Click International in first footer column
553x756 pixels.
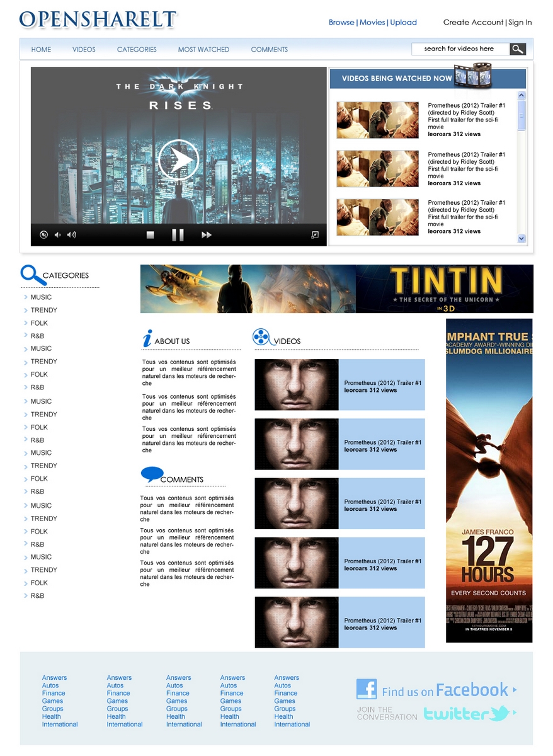pos(60,724)
